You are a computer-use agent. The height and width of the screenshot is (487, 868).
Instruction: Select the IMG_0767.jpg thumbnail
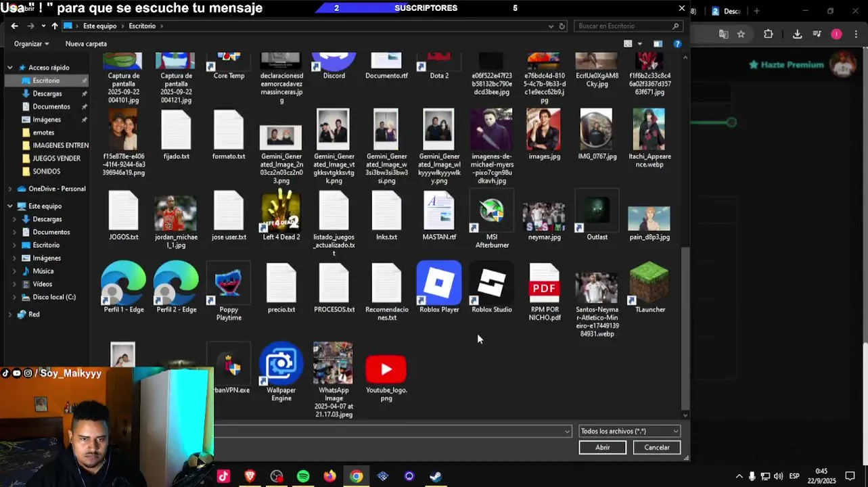tap(596, 130)
